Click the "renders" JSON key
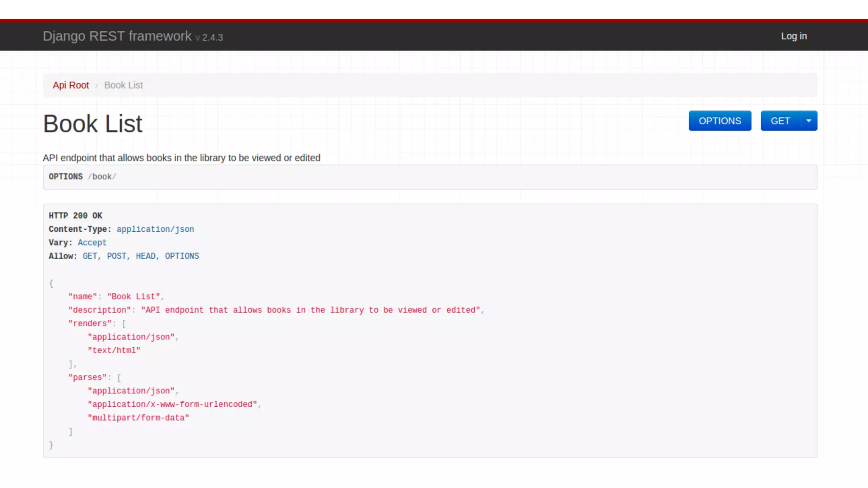Viewport: 868px width, 488px height. [x=90, y=324]
